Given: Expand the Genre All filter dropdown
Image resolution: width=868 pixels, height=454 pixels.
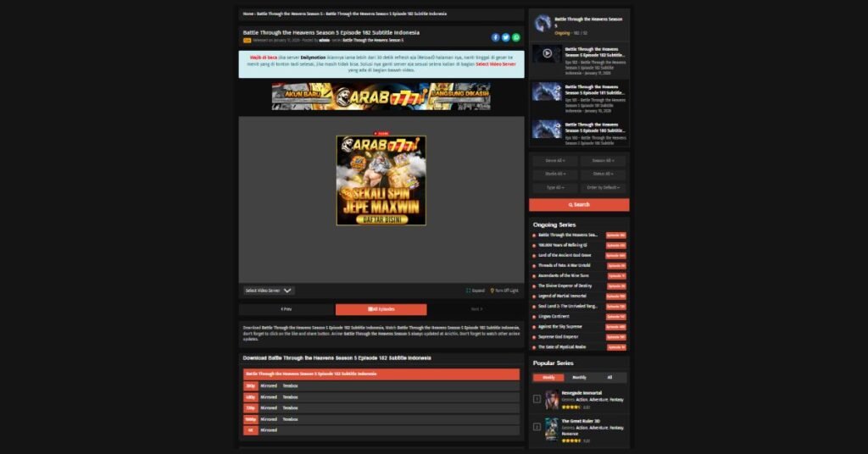Looking at the screenshot, I should click(555, 161).
